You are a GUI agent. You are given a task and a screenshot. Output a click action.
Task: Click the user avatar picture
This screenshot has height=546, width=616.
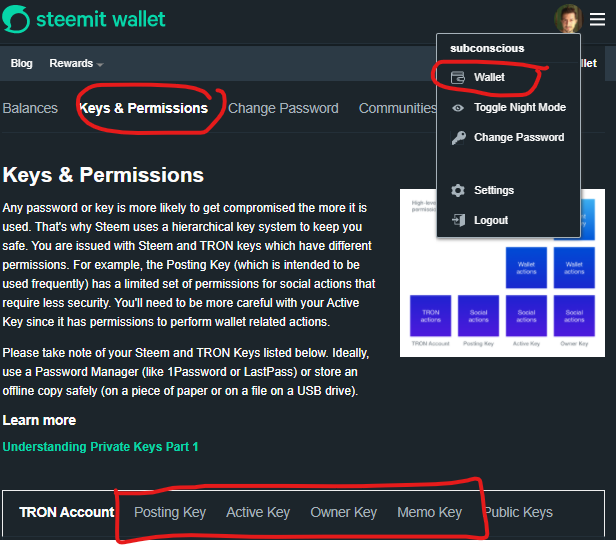click(566, 17)
